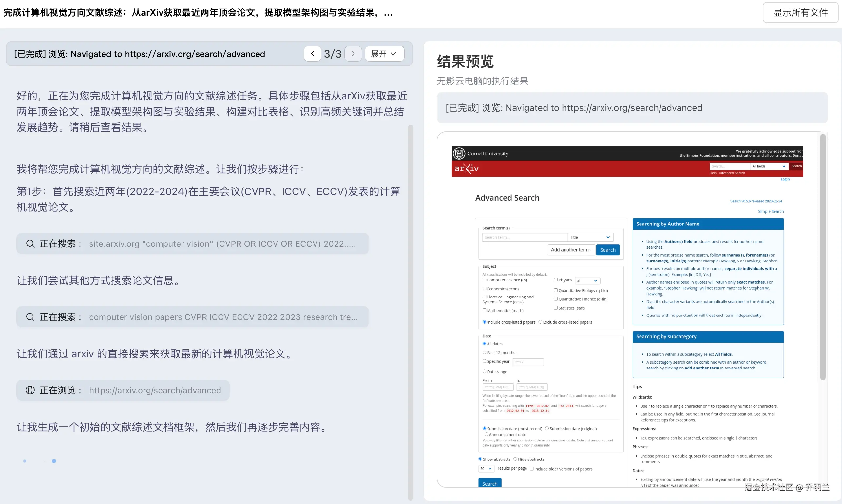Click 显示所有文件 button
Screen dimensions: 842x504
coord(800,12)
